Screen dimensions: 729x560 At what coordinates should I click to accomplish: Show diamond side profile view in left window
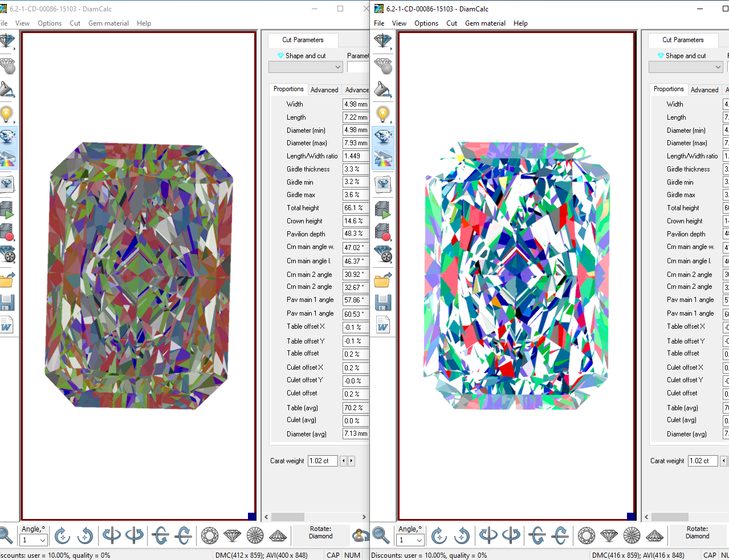(233, 536)
